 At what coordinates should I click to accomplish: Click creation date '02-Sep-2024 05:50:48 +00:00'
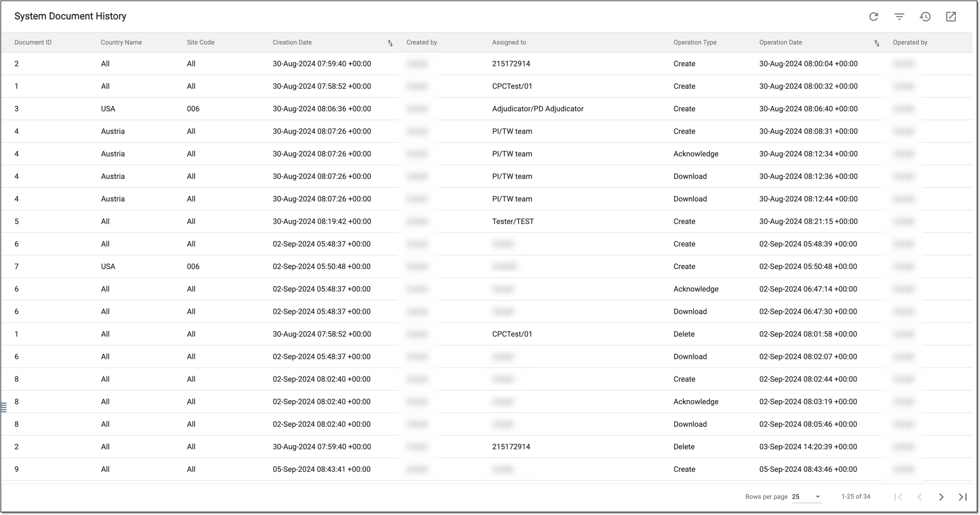click(x=321, y=266)
